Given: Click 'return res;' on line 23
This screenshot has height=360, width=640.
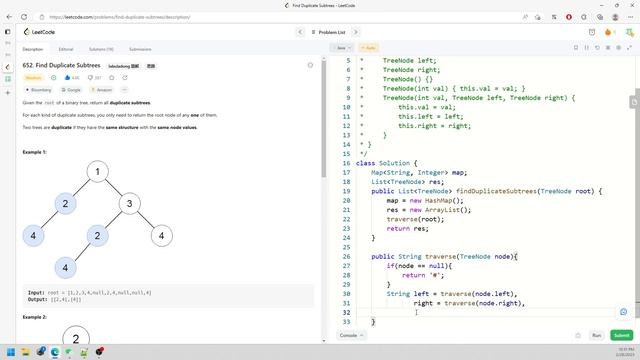Looking at the screenshot, I should point(407,229).
